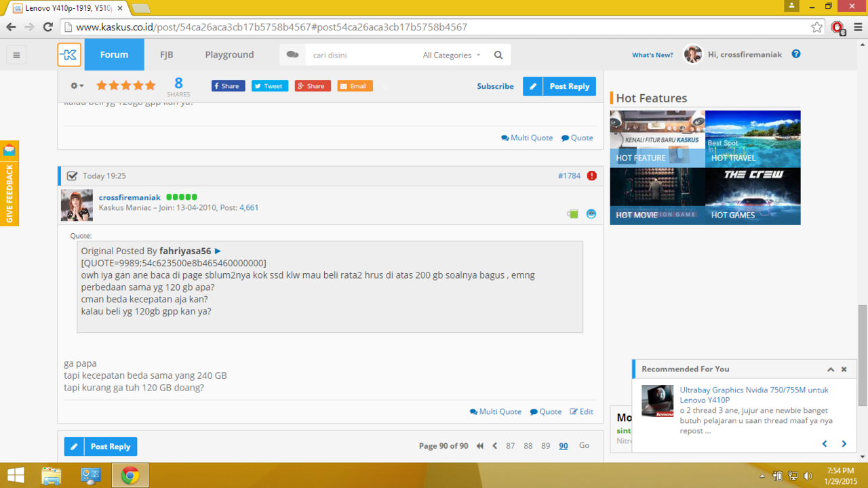Click the blue smiley icon on the post
The width and height of the screenshot is (868, 488).
(x=591, y=213)
